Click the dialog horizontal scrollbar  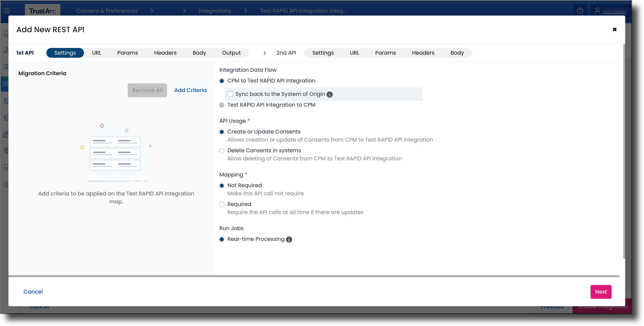tap(314, 276)
